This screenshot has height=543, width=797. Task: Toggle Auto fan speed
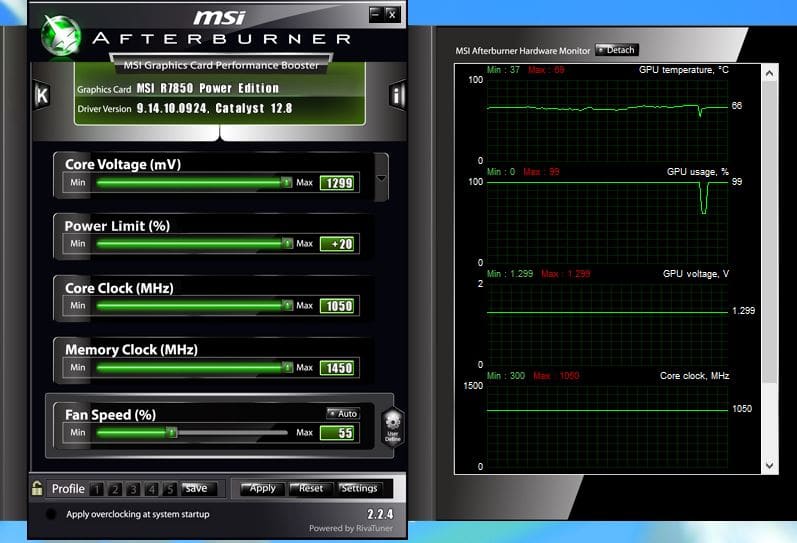343,413
